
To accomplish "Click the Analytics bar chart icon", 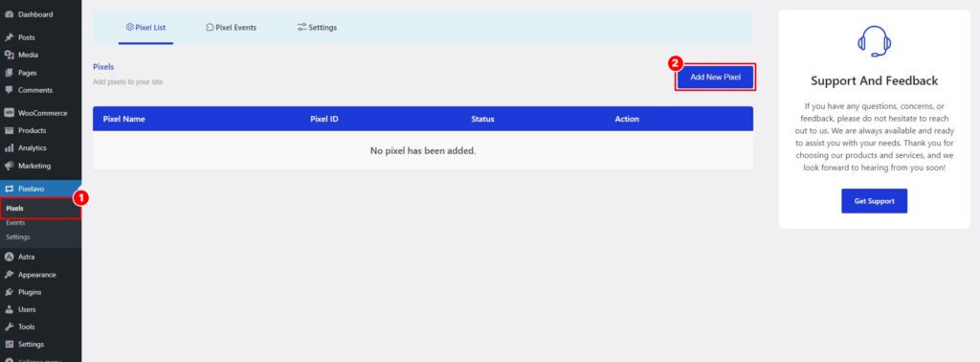I will (x=9, y=148).
